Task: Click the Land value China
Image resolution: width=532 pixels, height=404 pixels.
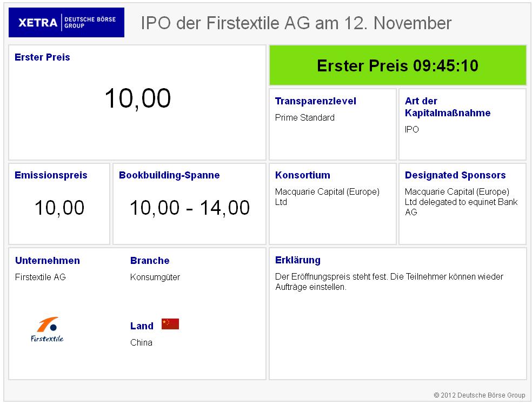Action: tap(141, 342)
